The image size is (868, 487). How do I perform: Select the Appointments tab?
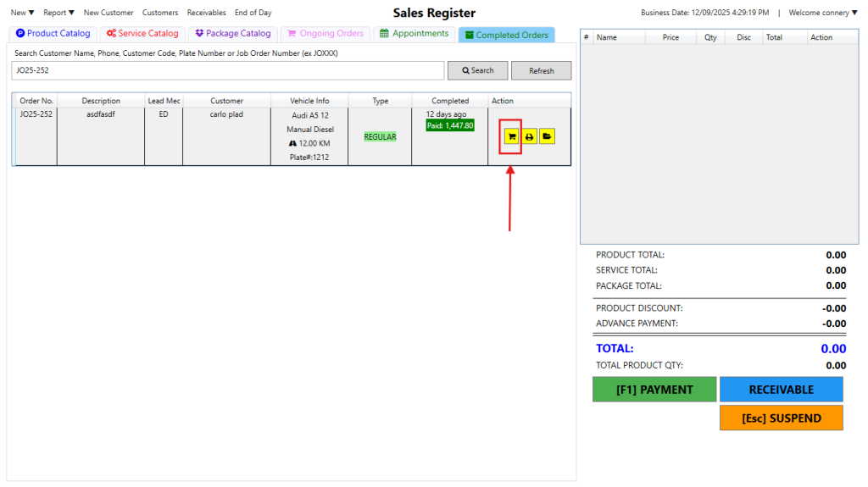click(x=415, y=34)
